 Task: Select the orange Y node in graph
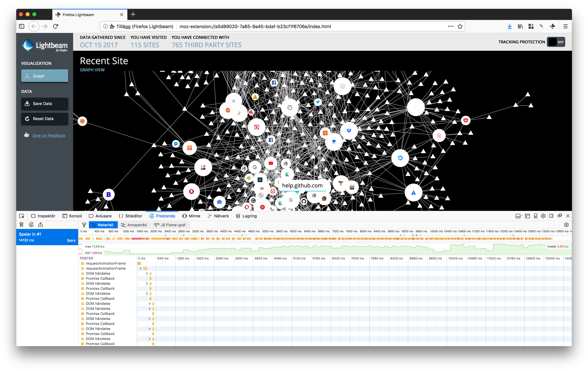pyautogui.click(x=325, y=133)
